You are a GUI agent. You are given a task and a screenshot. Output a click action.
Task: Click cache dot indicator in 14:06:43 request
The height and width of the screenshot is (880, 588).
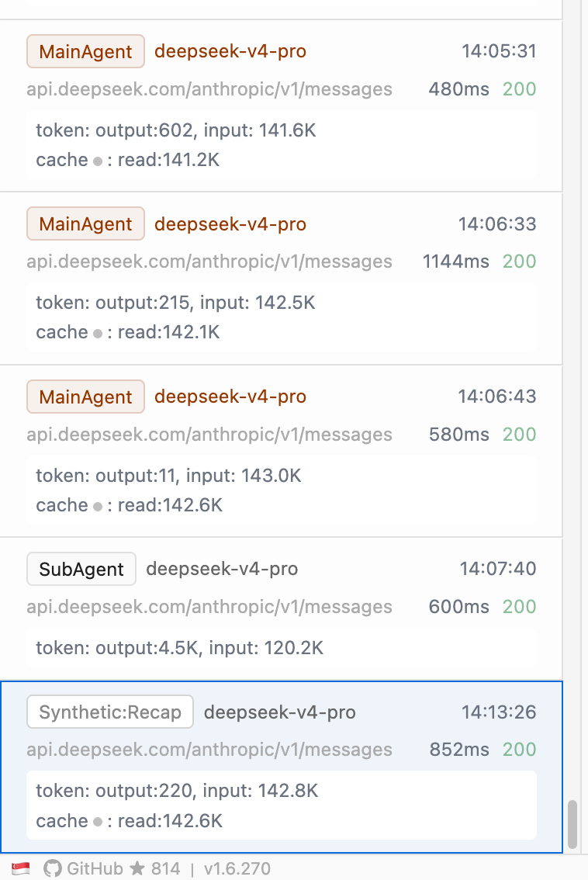click(x=98, y=506)
